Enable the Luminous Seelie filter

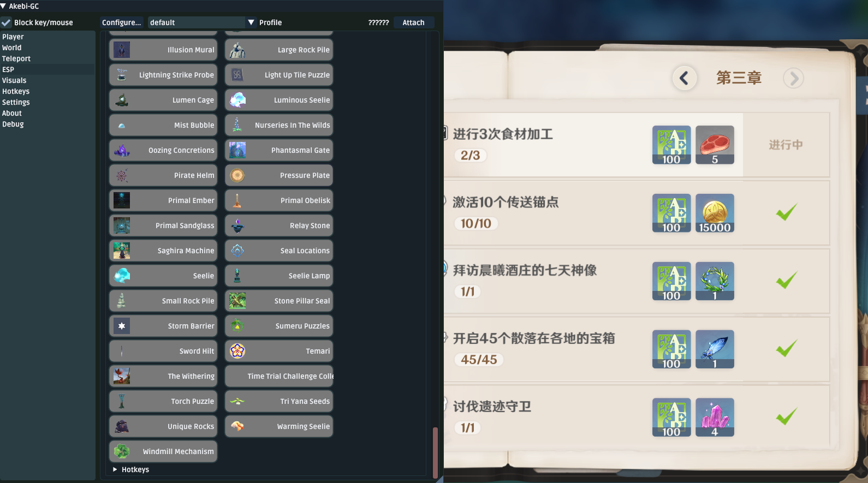278,100
